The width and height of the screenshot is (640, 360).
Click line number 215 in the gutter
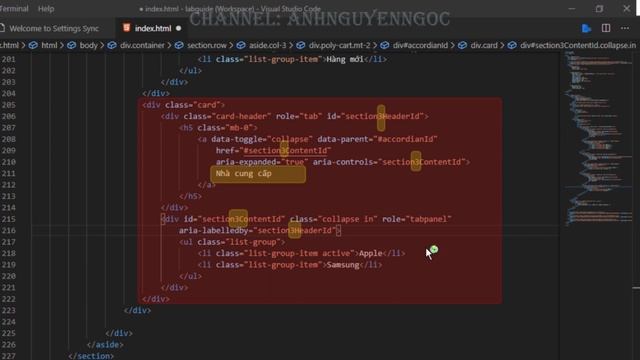point(8,219)
